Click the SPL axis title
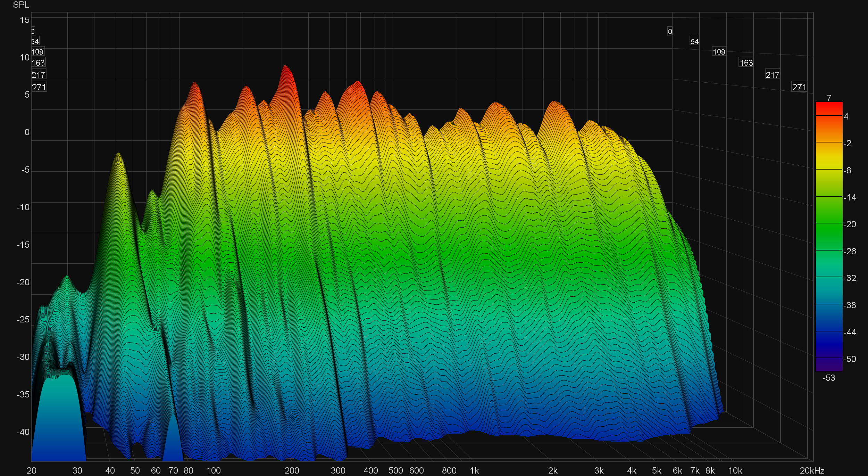Image resolution: width=868 pixels, height=476 pixels. [21, 5]
